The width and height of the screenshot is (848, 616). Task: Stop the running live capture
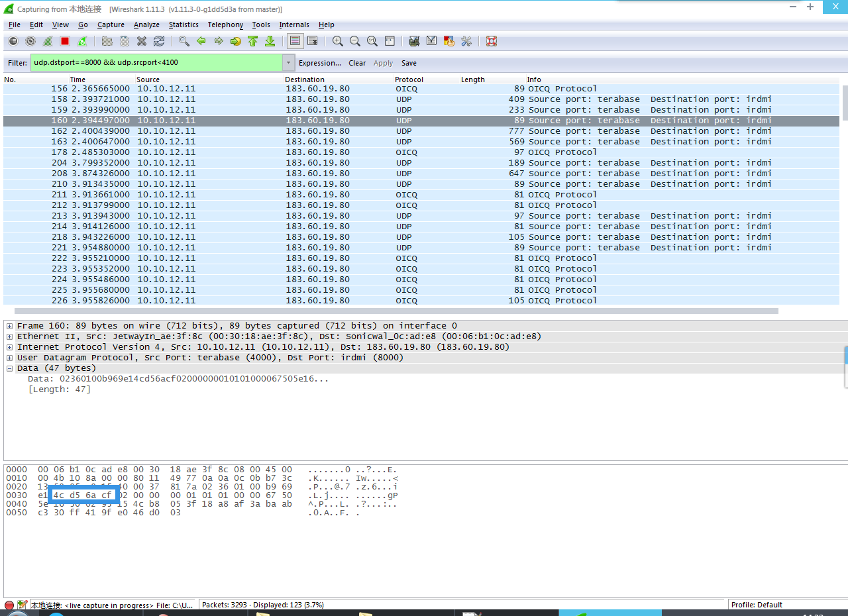65,41
